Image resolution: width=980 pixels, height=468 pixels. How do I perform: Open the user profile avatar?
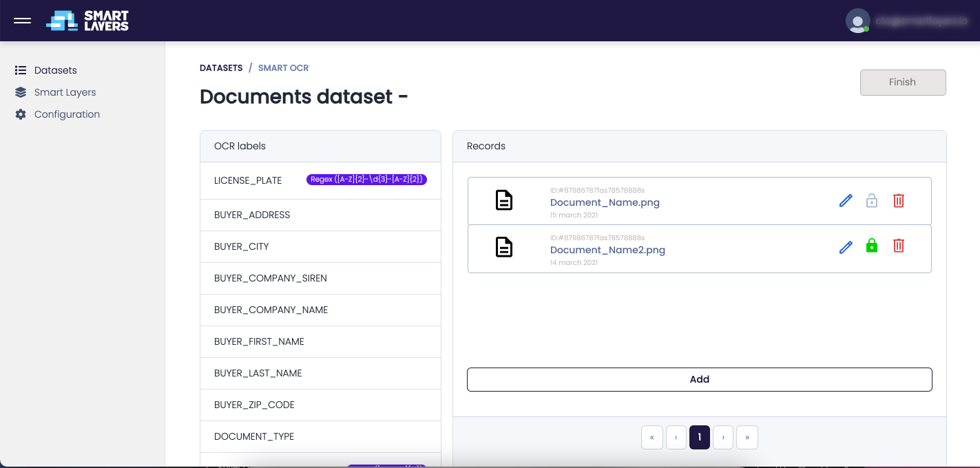click(857, 21)
